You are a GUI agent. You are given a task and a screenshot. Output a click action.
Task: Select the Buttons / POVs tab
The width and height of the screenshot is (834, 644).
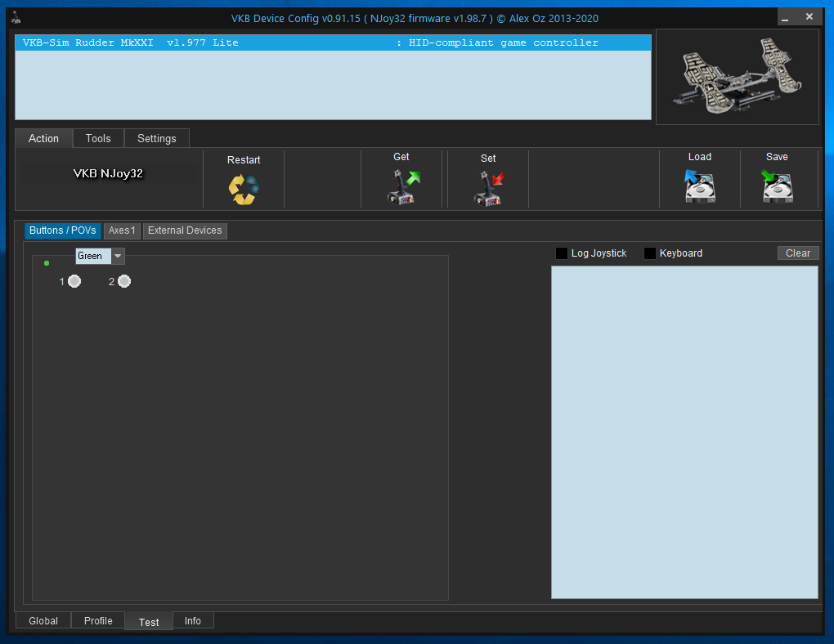[63, 230]
